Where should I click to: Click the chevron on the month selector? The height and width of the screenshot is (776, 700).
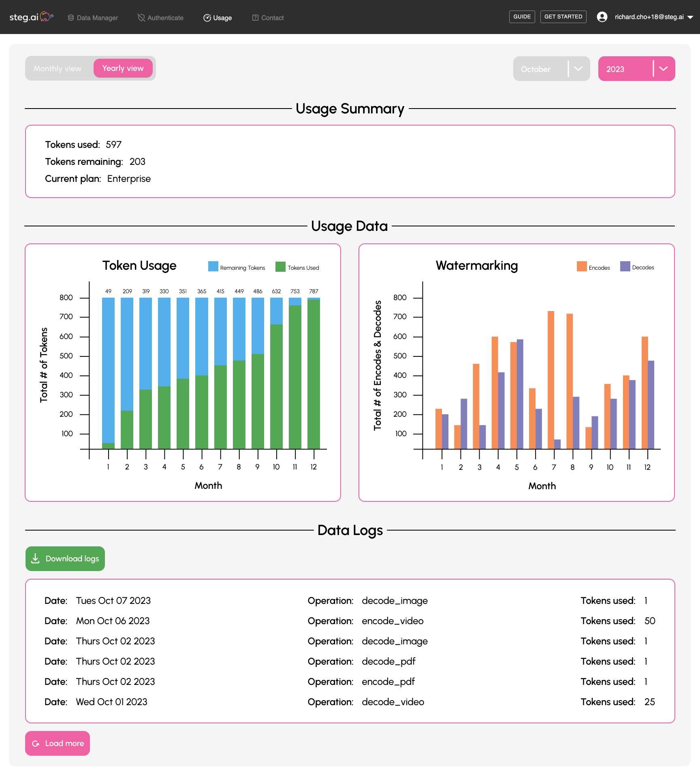click(578, 68)
